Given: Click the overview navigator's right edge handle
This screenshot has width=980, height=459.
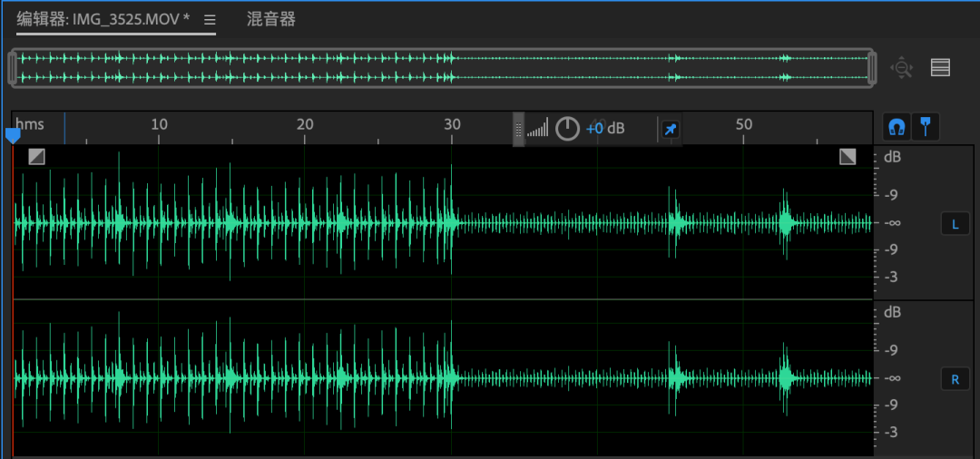Looking at the screenshot, I should 872,68.
